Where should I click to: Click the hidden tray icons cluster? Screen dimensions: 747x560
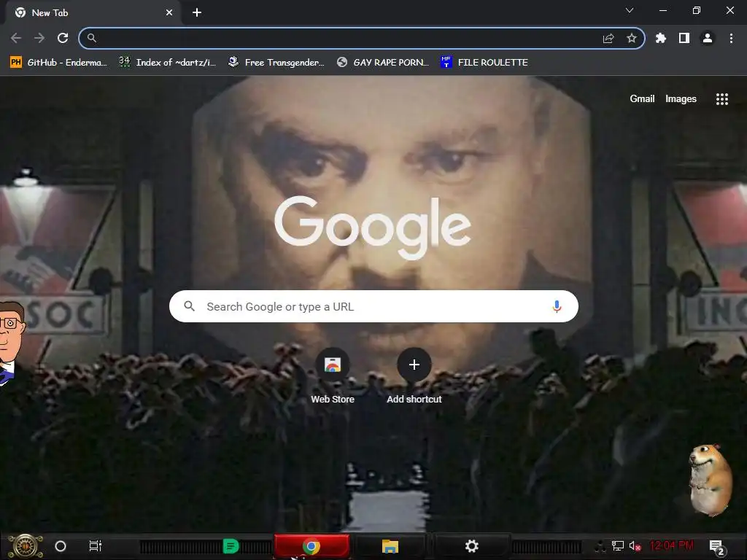600,546
